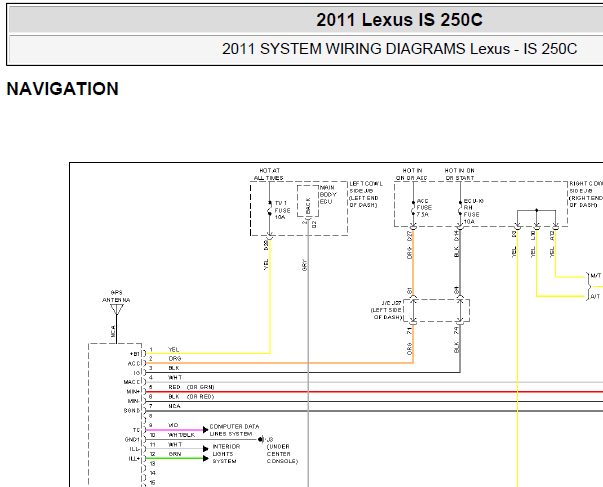This screenshot has height=487, width=603.
Task: Select the "2011 SYSTEM WIRING DIAGRAMS Lexus - IS 250C" subtitle
Action: [x=399, y=49]
